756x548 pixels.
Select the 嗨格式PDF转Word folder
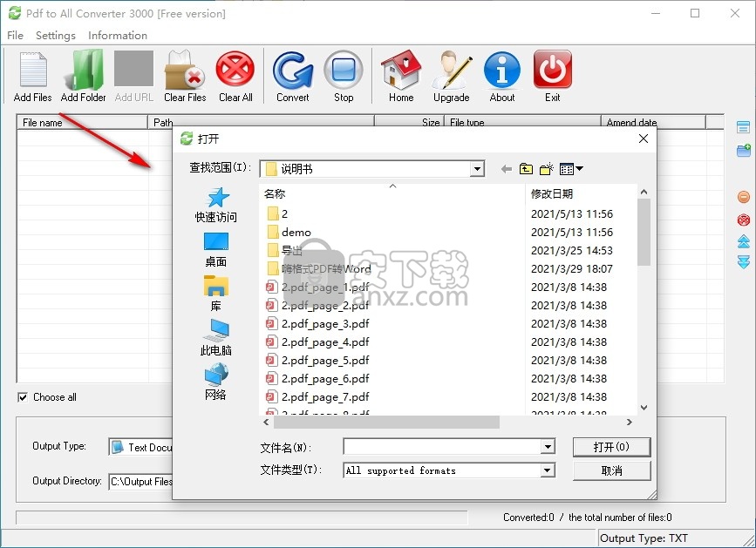point(318,268)
